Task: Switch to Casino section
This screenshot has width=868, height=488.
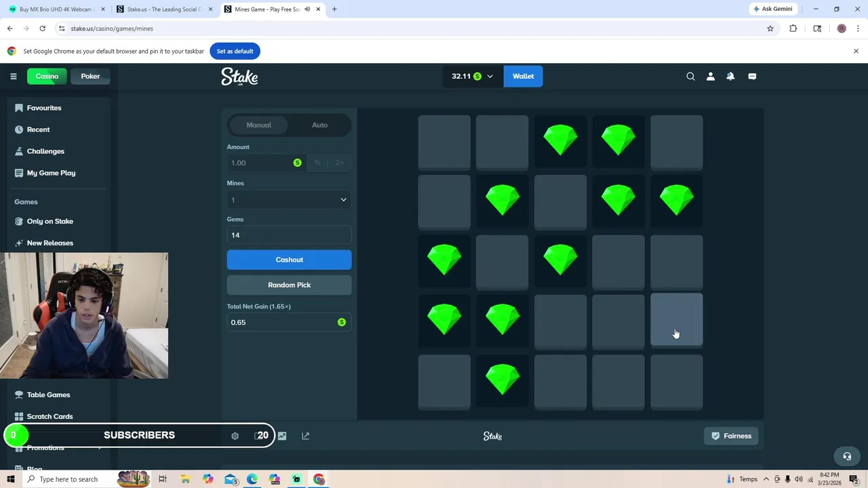Action: (x=47, y=76)
